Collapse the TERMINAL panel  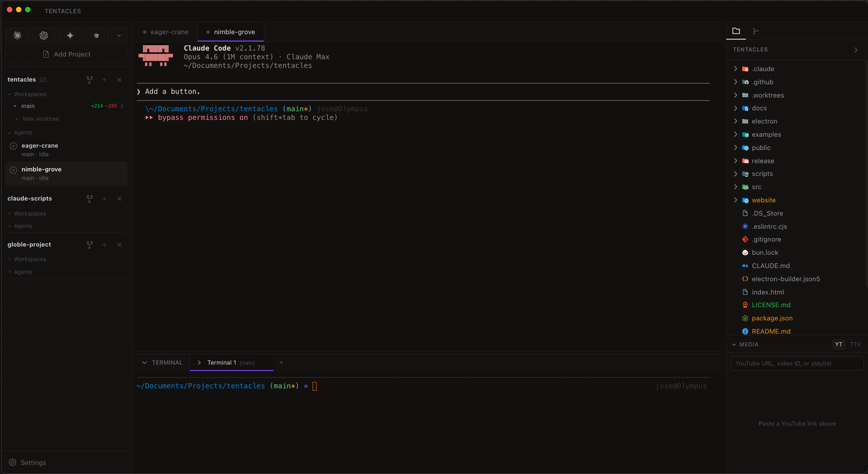144,362
